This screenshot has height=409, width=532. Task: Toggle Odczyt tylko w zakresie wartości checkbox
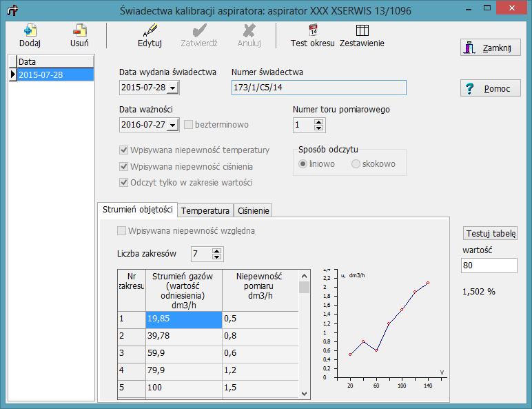tap(123, 182)
